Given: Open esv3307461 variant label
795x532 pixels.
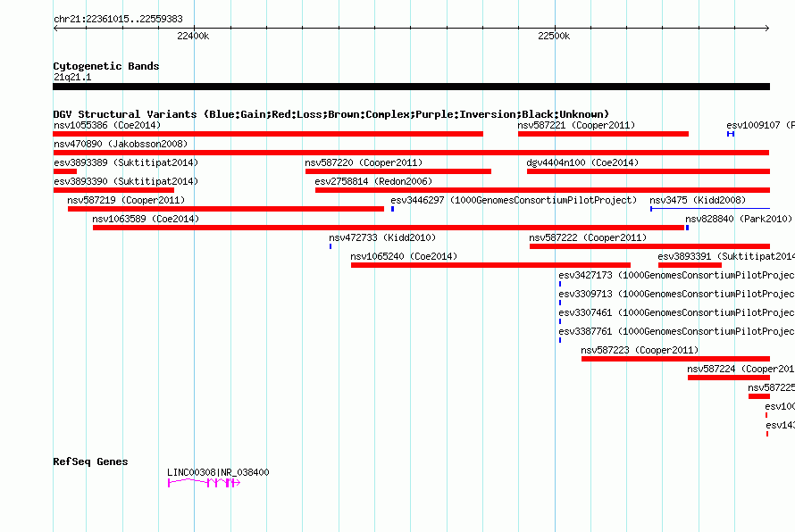Looking at the screenshot, I should 676,312.
